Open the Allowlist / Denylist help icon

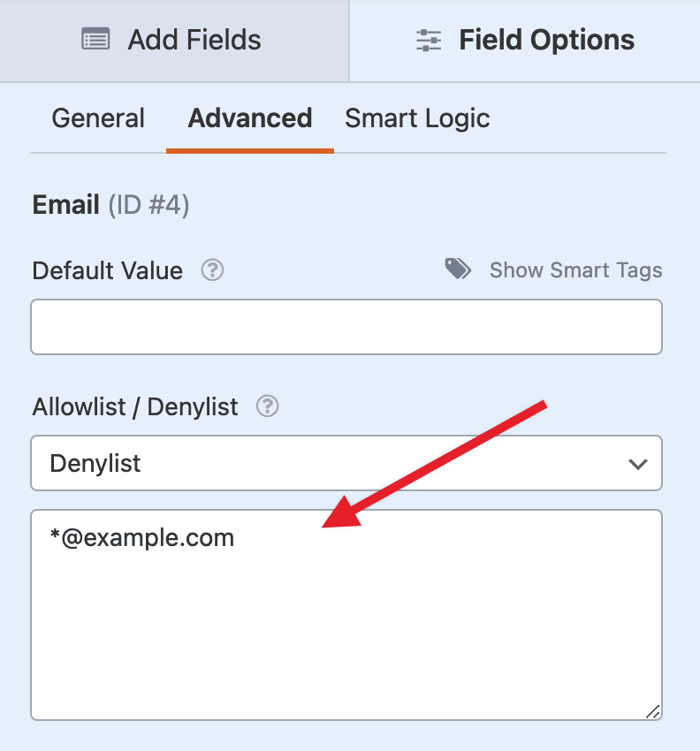pyautogui.click(x=267, y=406)
